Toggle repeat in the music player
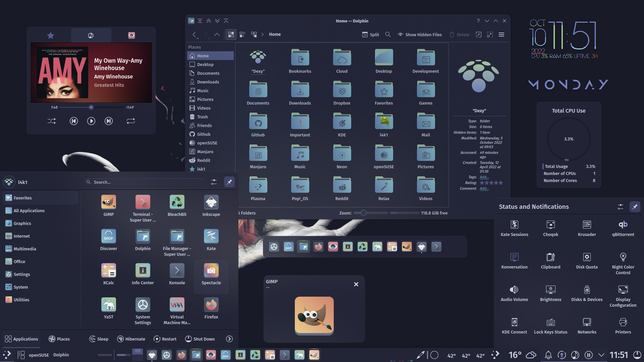This screenshot has height=362, width=644. [131, 121]
